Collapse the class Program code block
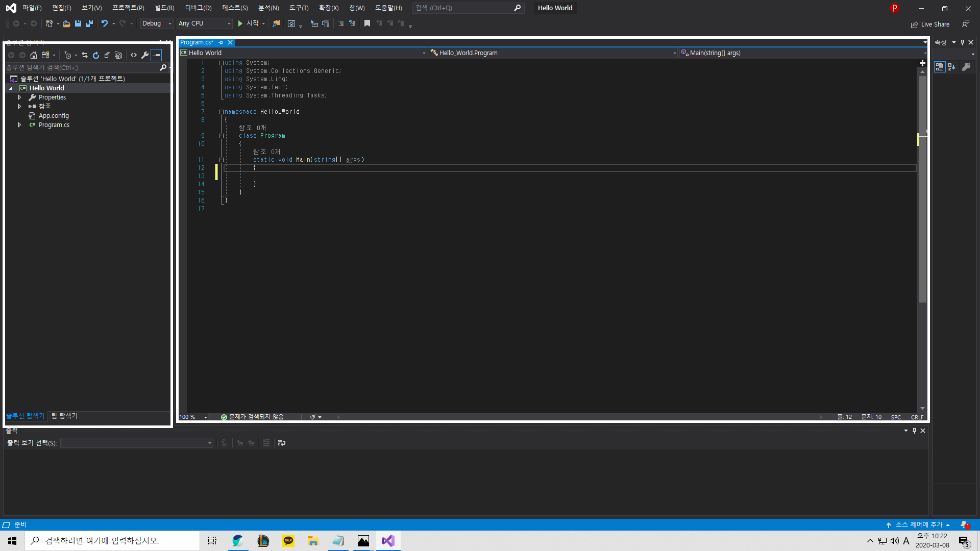The image size is (980, 551). point(221,136)
